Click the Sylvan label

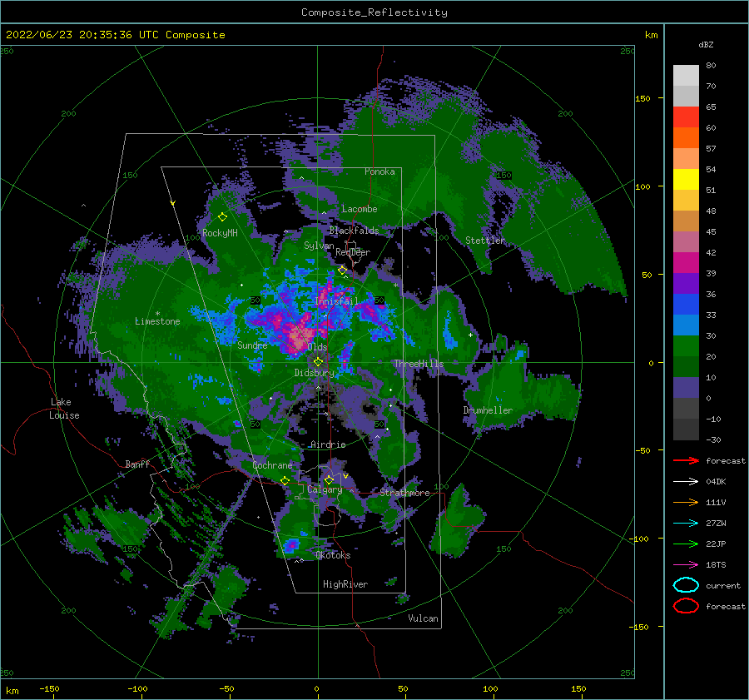pos(319,246)
